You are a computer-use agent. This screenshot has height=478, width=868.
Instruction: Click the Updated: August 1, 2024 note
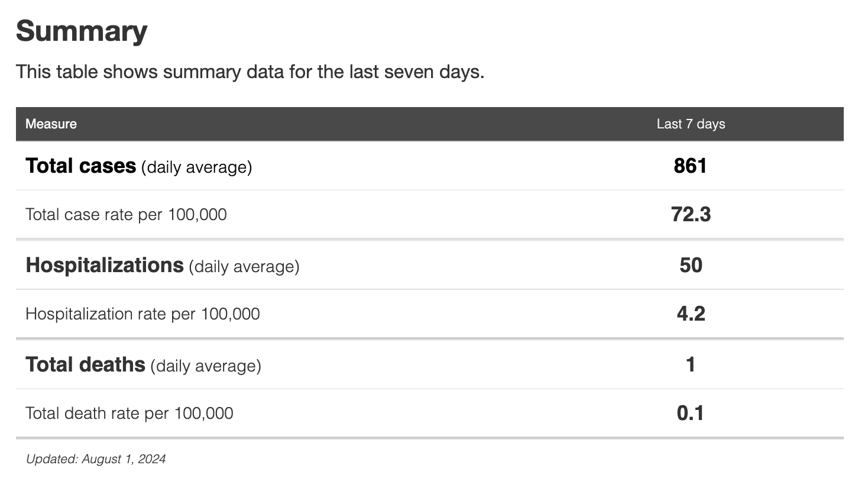tap(96, 459)
